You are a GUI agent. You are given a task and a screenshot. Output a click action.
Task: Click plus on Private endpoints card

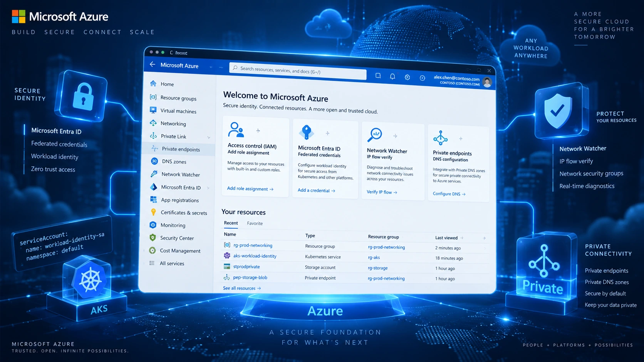pos(461,138)
